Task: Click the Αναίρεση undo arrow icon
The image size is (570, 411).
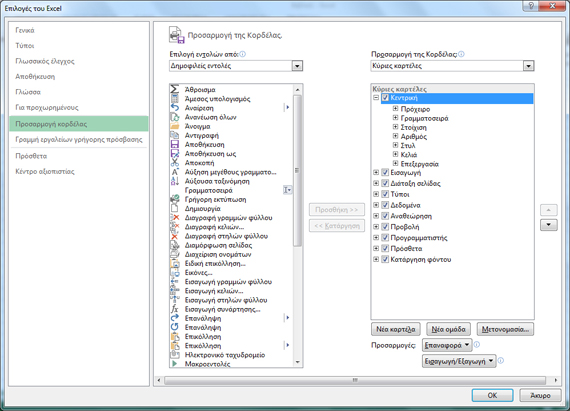Action: 175,108
